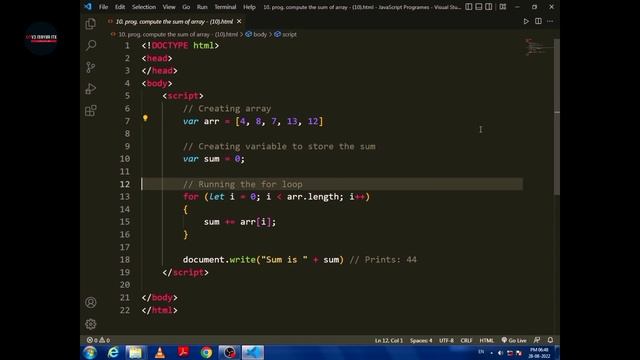Open the Windows Start button

click(x=90, y=352)
